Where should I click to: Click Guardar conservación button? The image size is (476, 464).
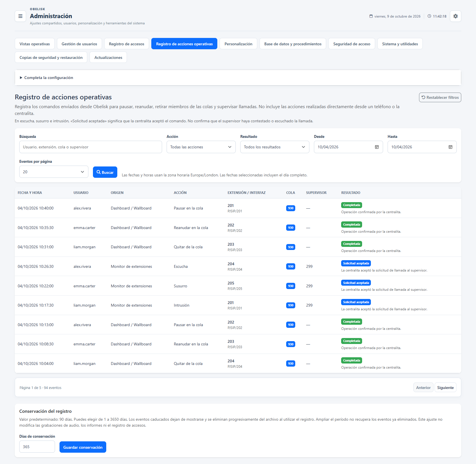[x=83, y=447]
